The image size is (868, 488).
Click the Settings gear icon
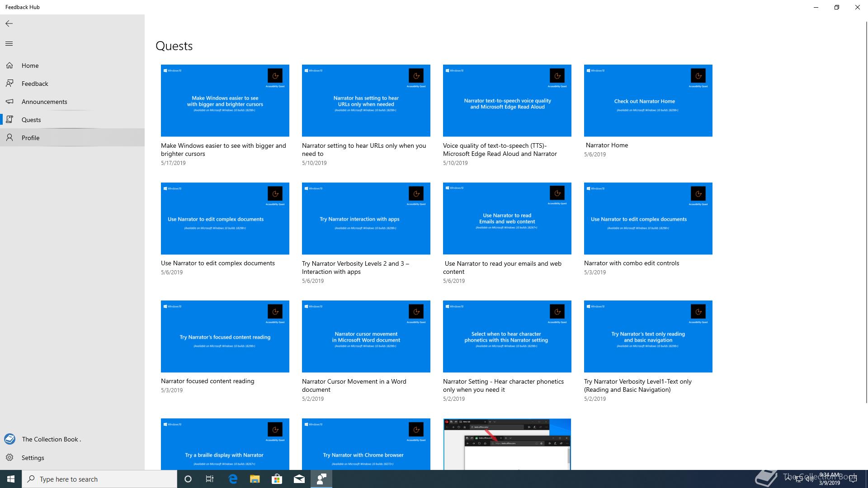point(9,458)
